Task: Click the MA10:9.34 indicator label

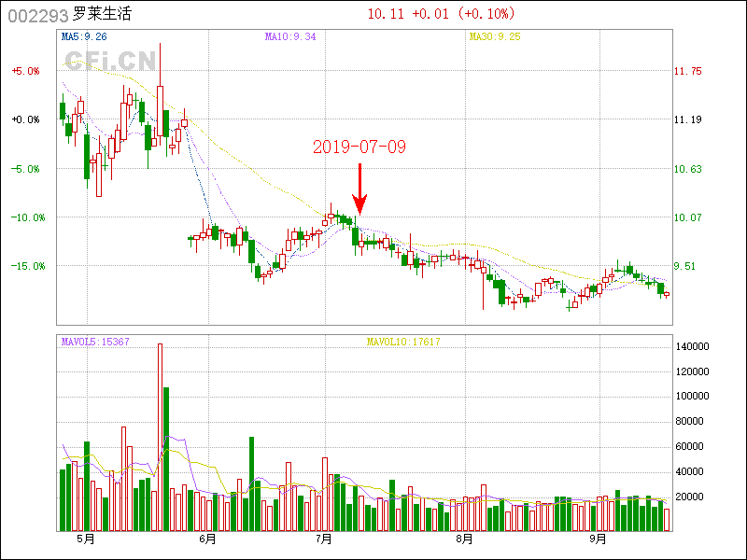Action: coord(290,36)
